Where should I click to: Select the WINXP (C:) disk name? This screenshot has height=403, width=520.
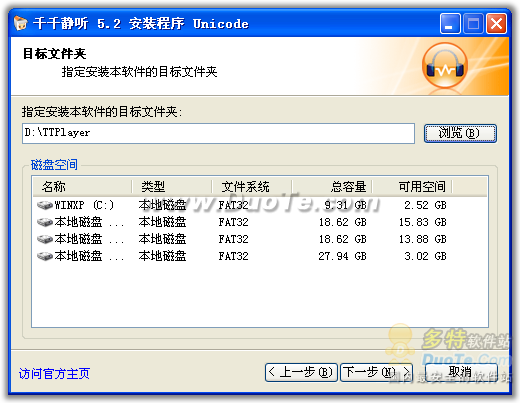click(84, 205)
